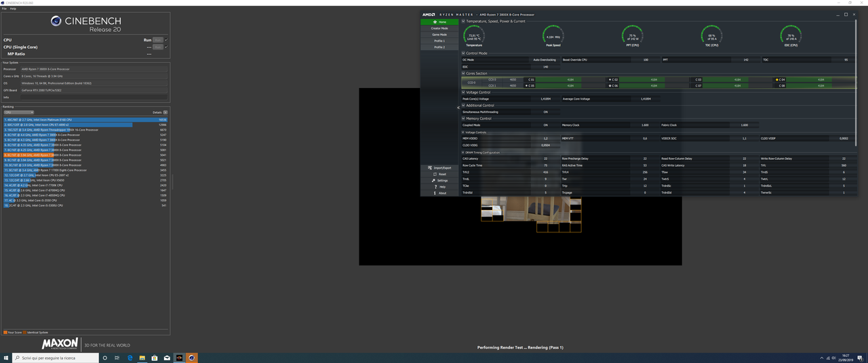Open Task View from the taskbar
The width and height of the screenshot is (868, 363).
[117, 358]
